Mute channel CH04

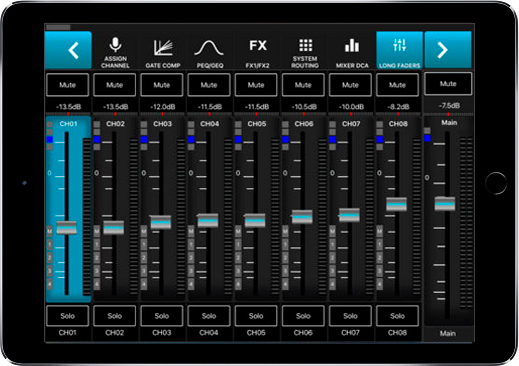(x=209, y=85)
